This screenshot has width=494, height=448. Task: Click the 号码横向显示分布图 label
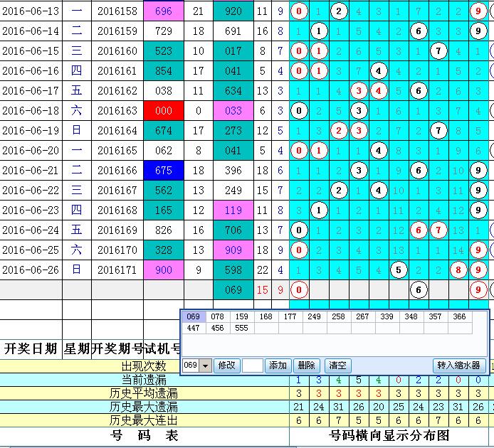389,435
